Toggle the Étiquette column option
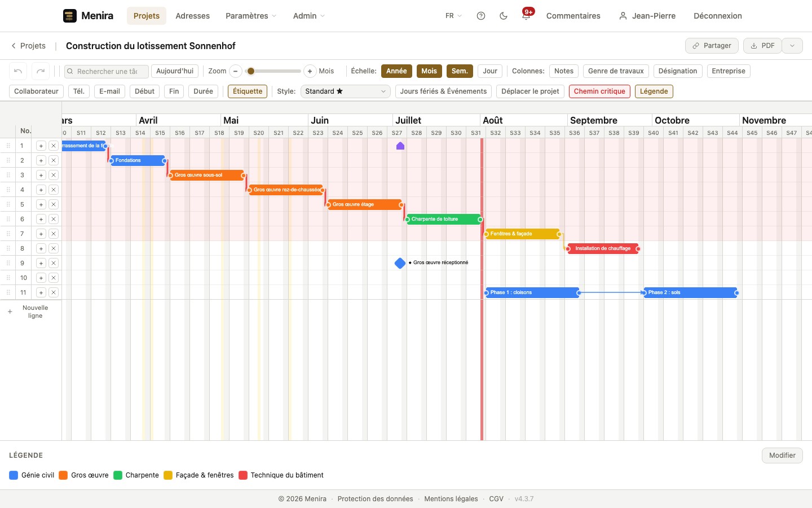The image size is (812, 508). pyautogui.click(x=248, y=91)
